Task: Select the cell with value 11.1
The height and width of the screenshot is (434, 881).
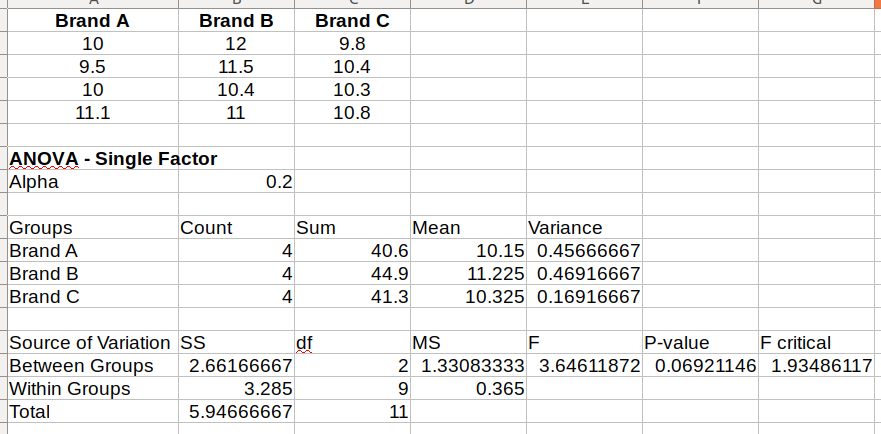Action: pos(92,113)
